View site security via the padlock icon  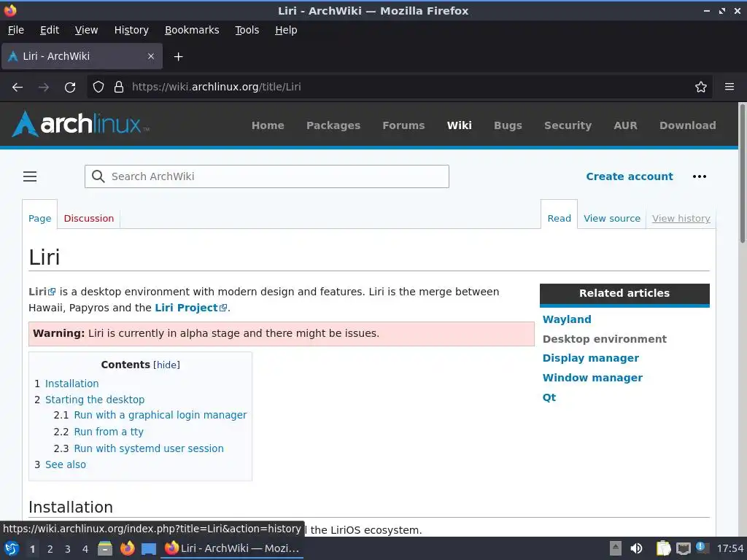pyautogui.click(x=119, y=87)
